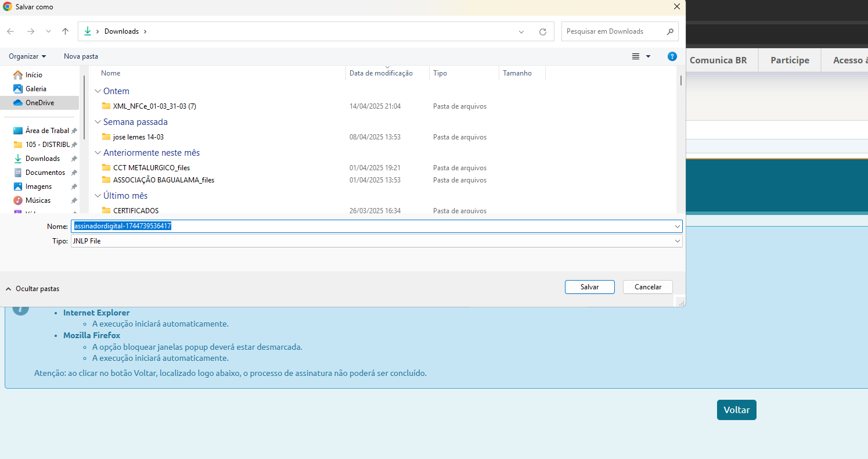Click the pin icon beside Área de Trabal
Viewport: 868px width, 459px height.
click(x=74, y=131)
